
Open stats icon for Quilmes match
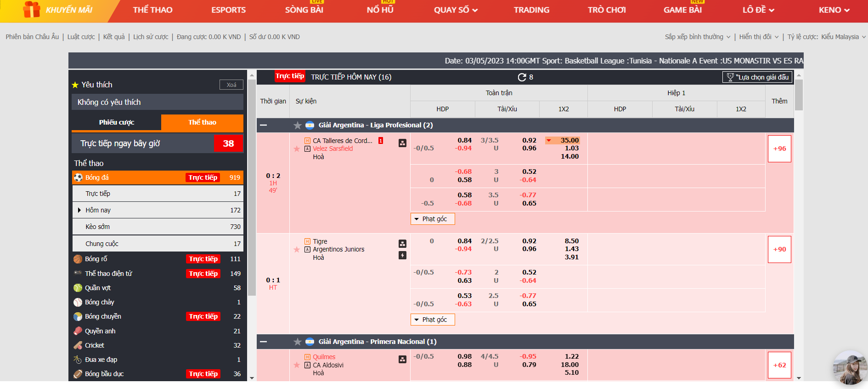pyautogui.click(x=402, y=360)
